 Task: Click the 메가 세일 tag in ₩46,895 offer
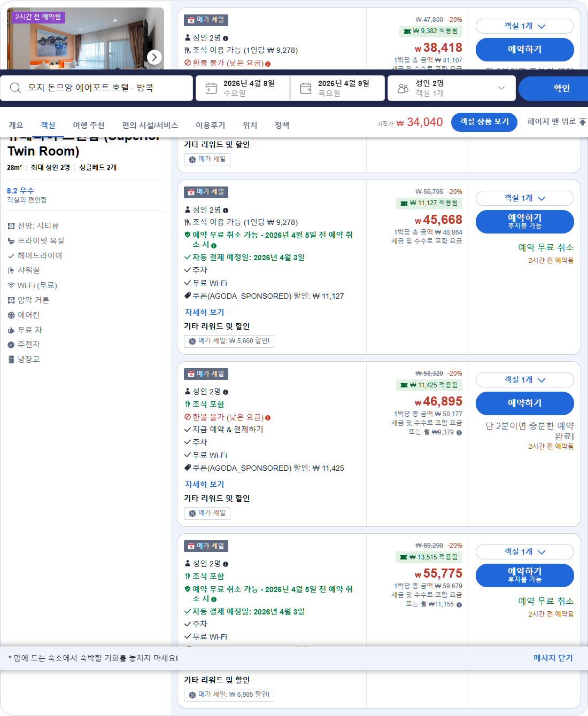click(x=206, y=374)
